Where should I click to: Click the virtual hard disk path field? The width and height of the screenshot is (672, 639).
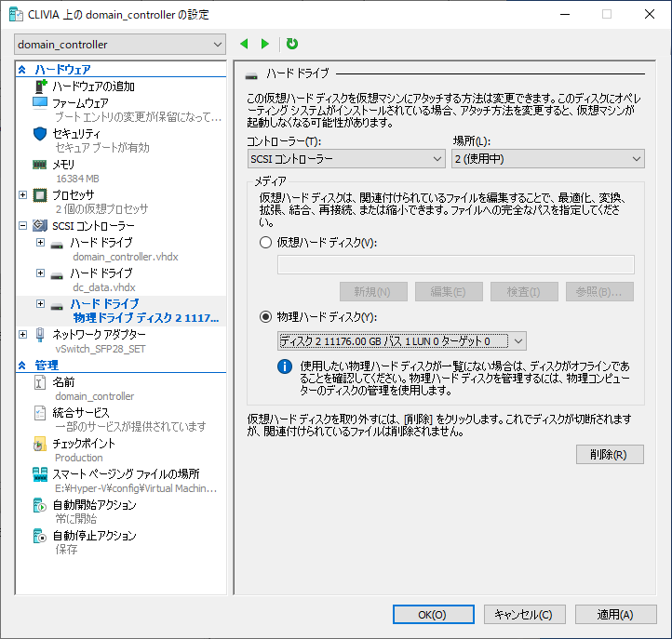pos(455,265)
